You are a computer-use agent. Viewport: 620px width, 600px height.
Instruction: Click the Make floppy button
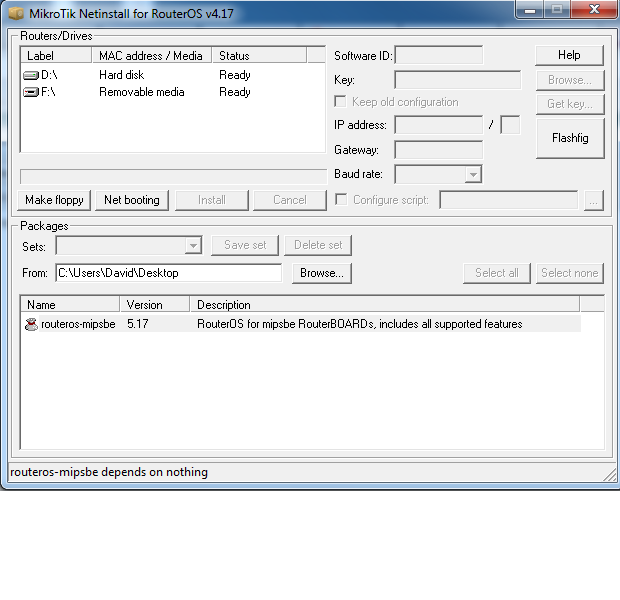point(54,200)
